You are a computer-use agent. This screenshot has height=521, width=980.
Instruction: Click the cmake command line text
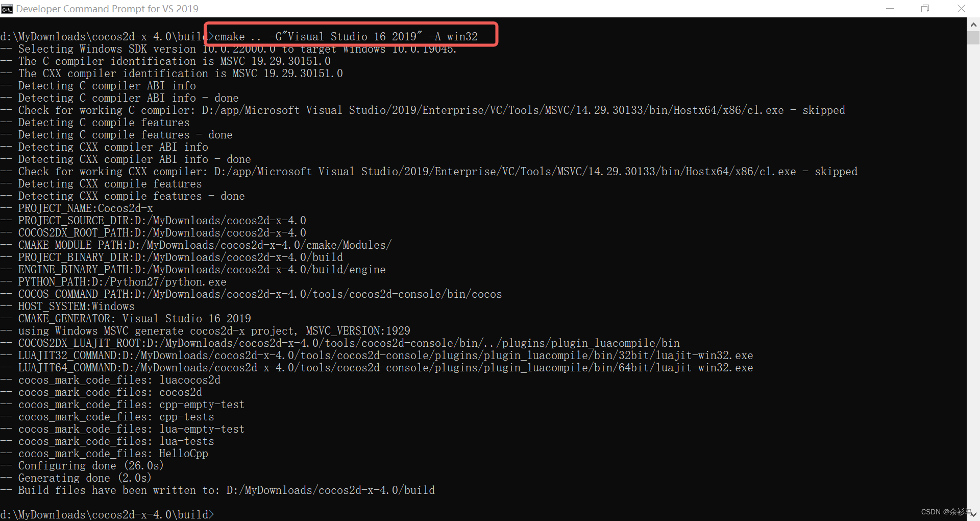pyautogui.click(x=346, y=37)
